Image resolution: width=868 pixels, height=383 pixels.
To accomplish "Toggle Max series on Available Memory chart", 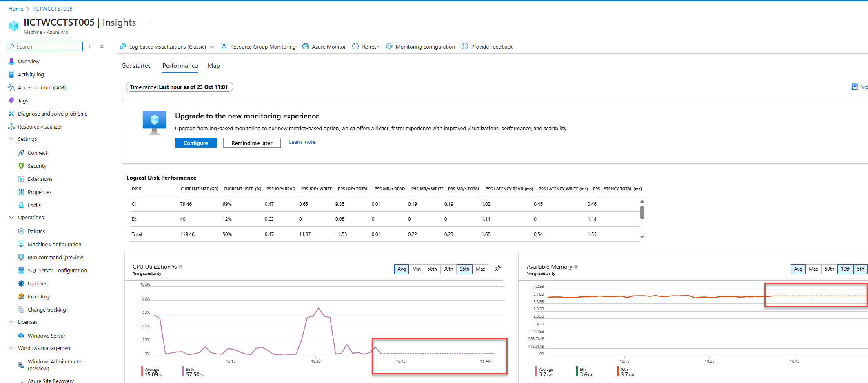I will pos(813,269).
